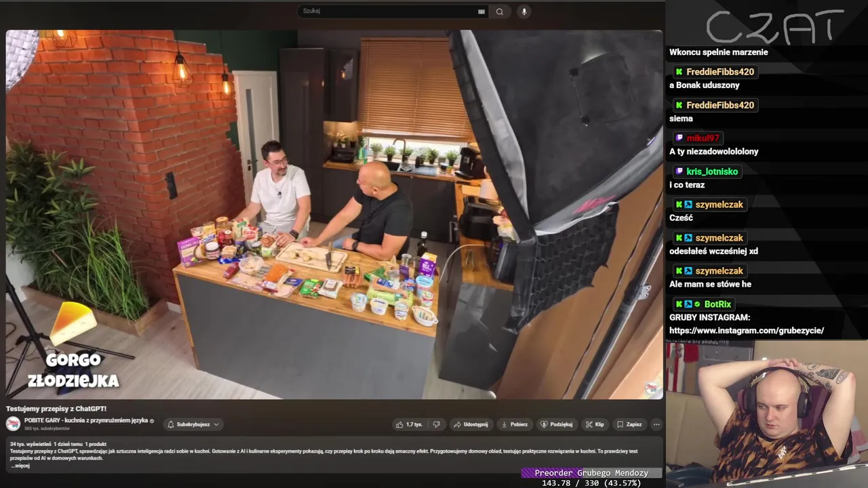Start voice search with microphone icon
This screenshot has height=488, width=868.
(x=524, y=12)
